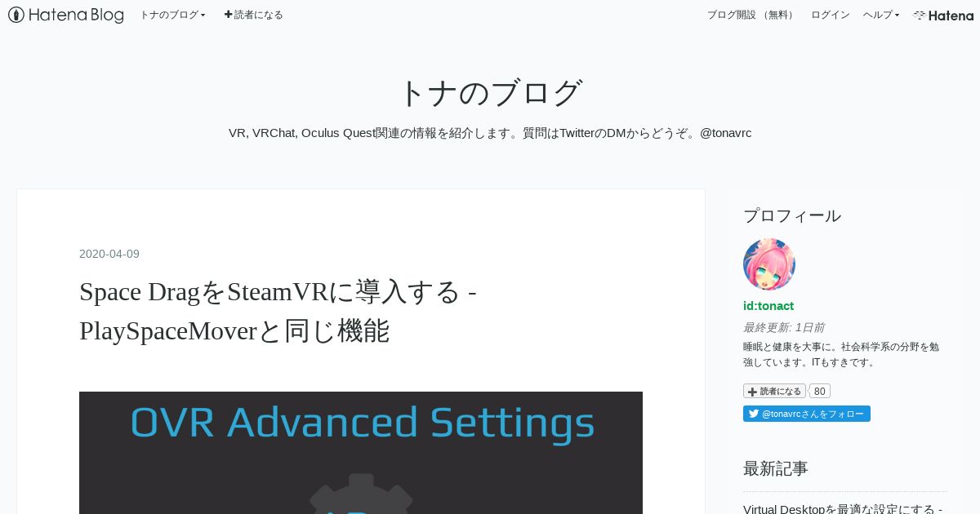Open the 2020-04-09 date link

pyautogui.click(x=109, y=254)
